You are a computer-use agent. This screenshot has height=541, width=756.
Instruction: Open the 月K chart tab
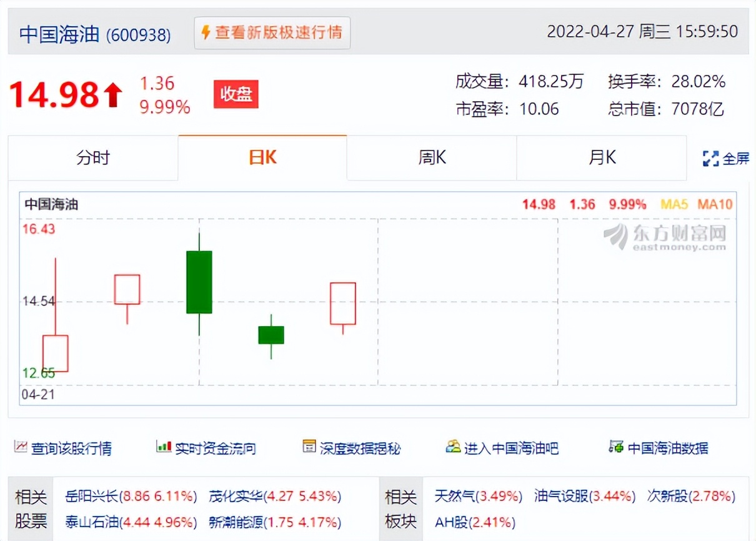click(602, 158)
